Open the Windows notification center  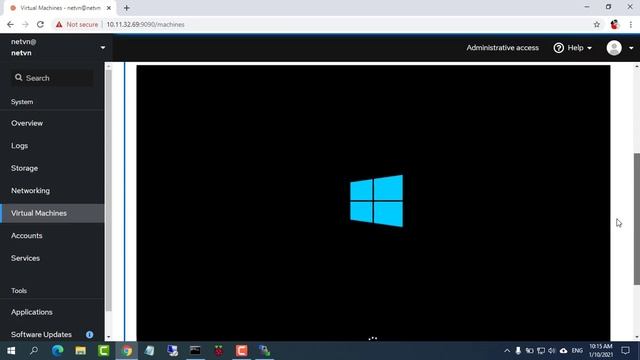(625, 351)
